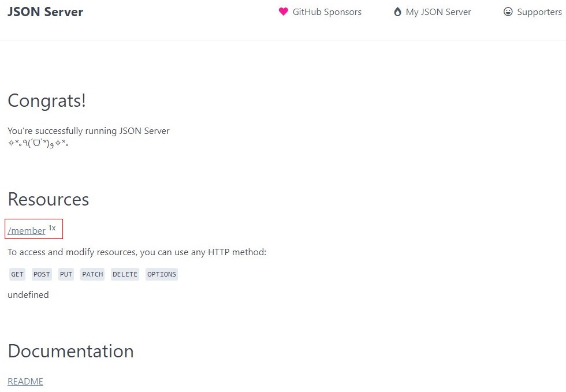The height and width of the screenshot is (392, 566).
Task: Click the GET method tag
Action: point(17,274)
